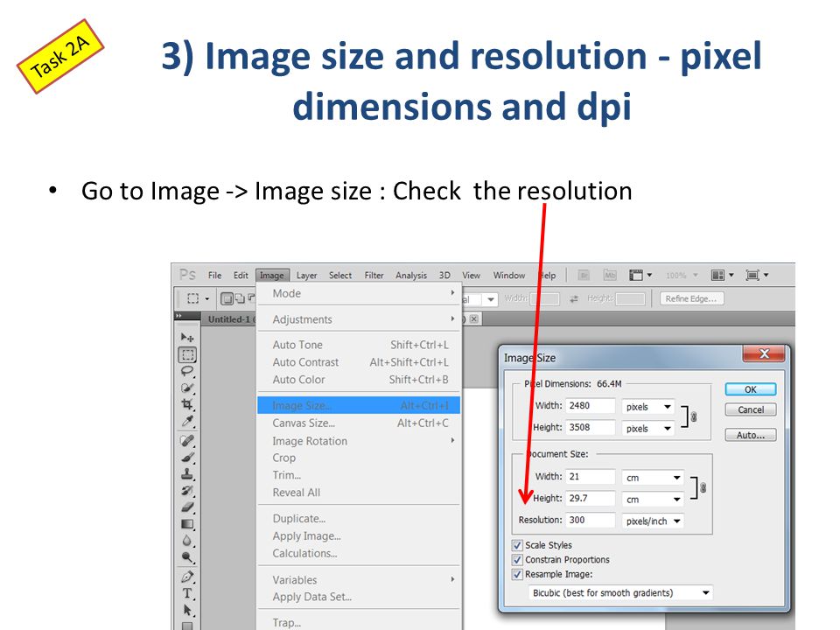The width and height of the screenshot is (840, 630).
Task: Select the Type tool
Action: pyautogui.click(x=187, y=593)
